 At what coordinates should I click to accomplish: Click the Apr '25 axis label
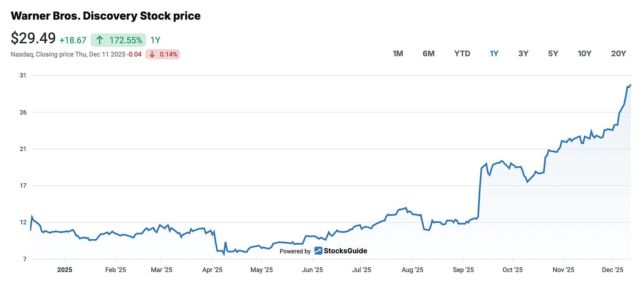click(213, 269)
